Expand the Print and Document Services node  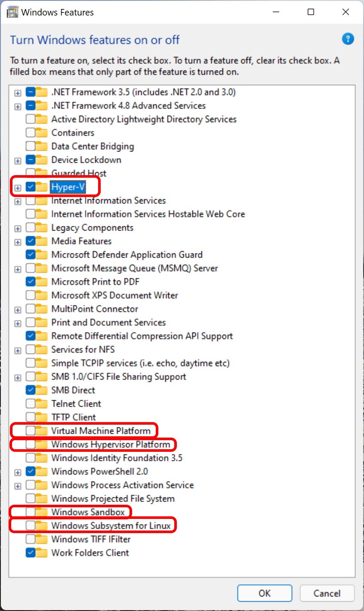[18, 323]
